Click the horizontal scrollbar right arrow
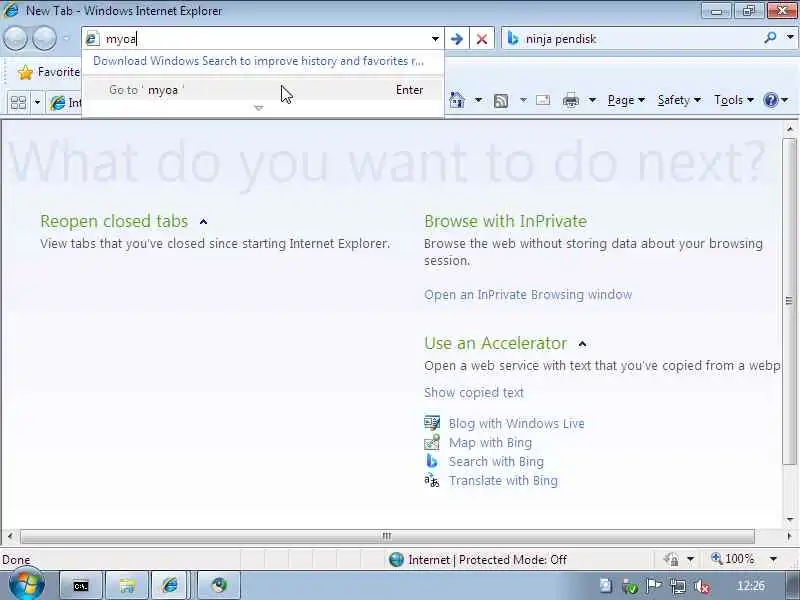Image resolution: width=800 pixels, height=600 pixels. click(x=789, y=536)
